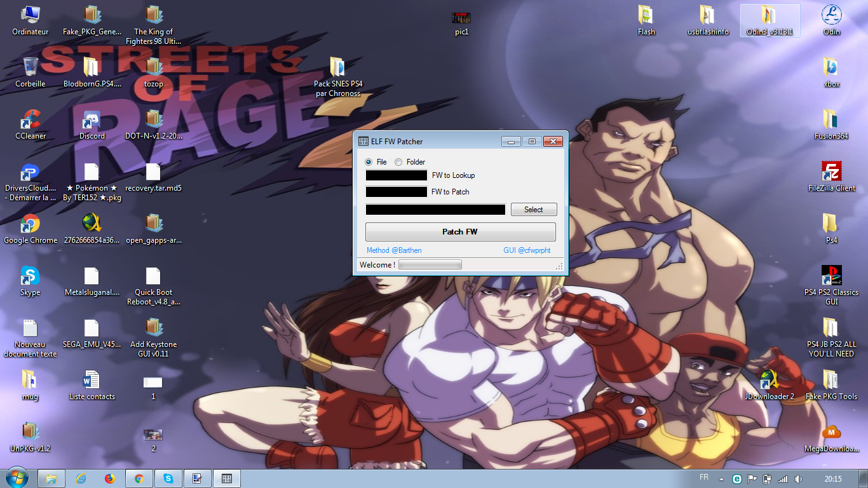This screenshot has width=868, height=488.
Task: Open the Metalsluganal file icon
Action: click(x=92, y=280)
